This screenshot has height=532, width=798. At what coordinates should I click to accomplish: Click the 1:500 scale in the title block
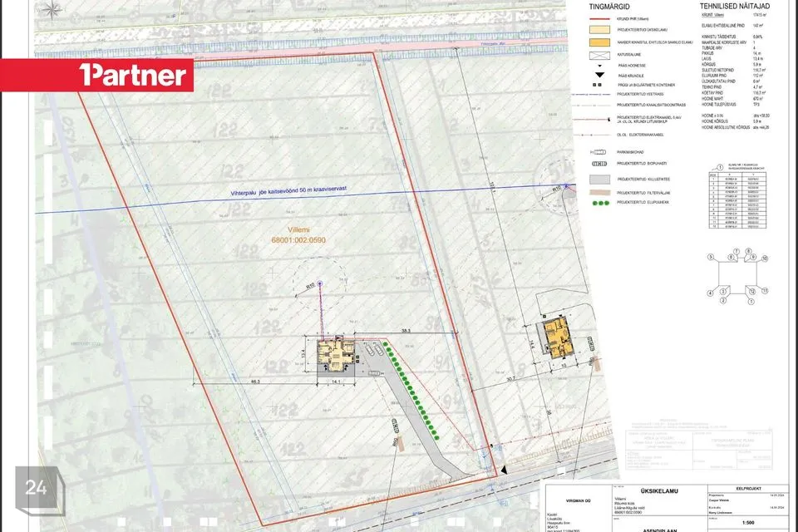748,522
